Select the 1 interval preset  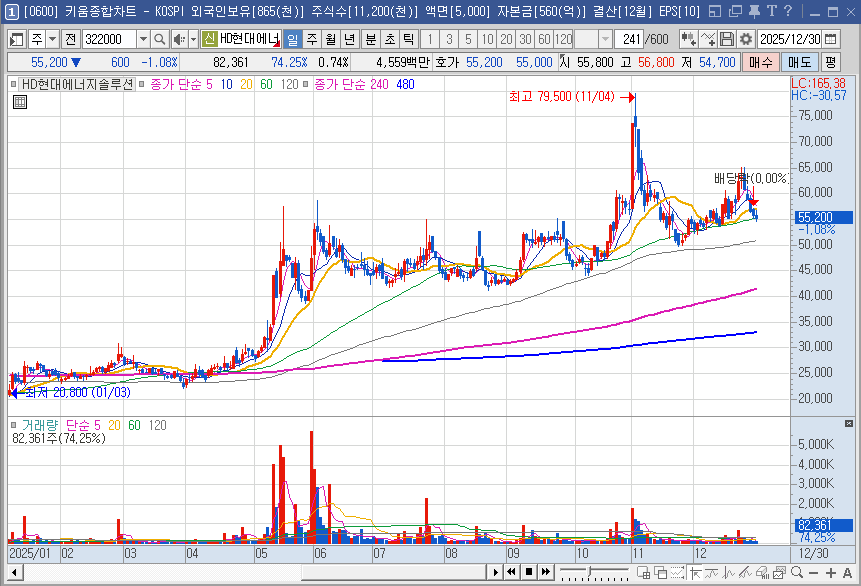tap(430, 39)
